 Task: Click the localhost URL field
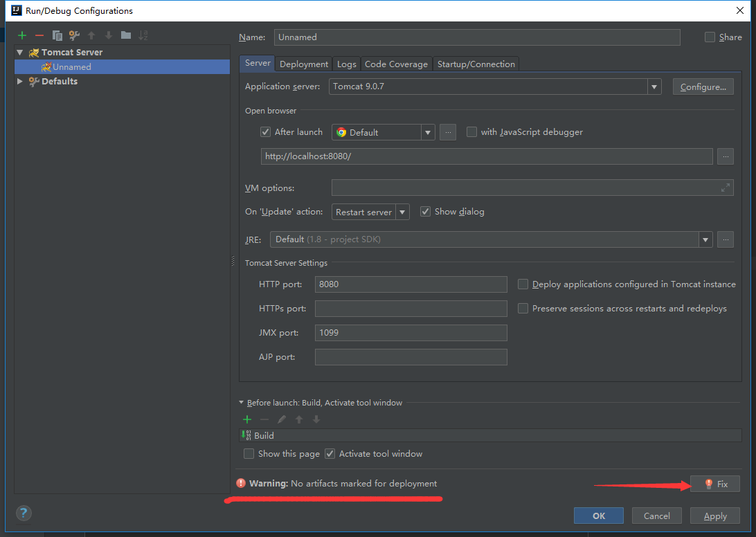coord(487,156)
